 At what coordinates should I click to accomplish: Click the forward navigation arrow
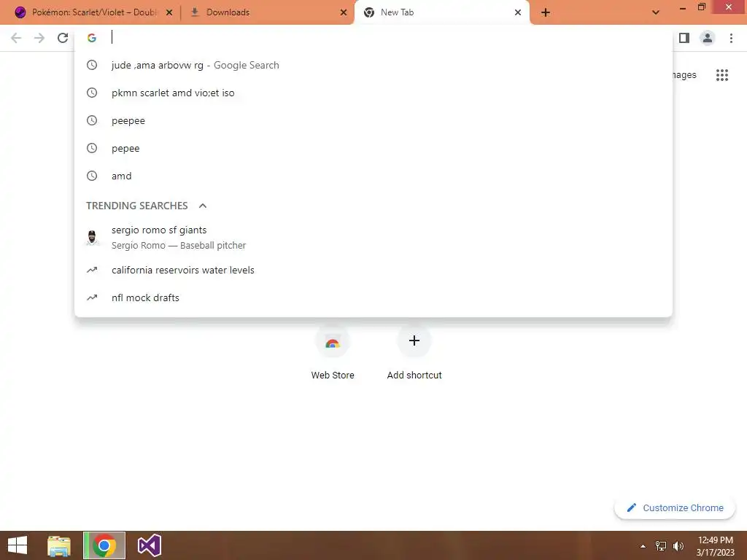click(x=39, y=38)
